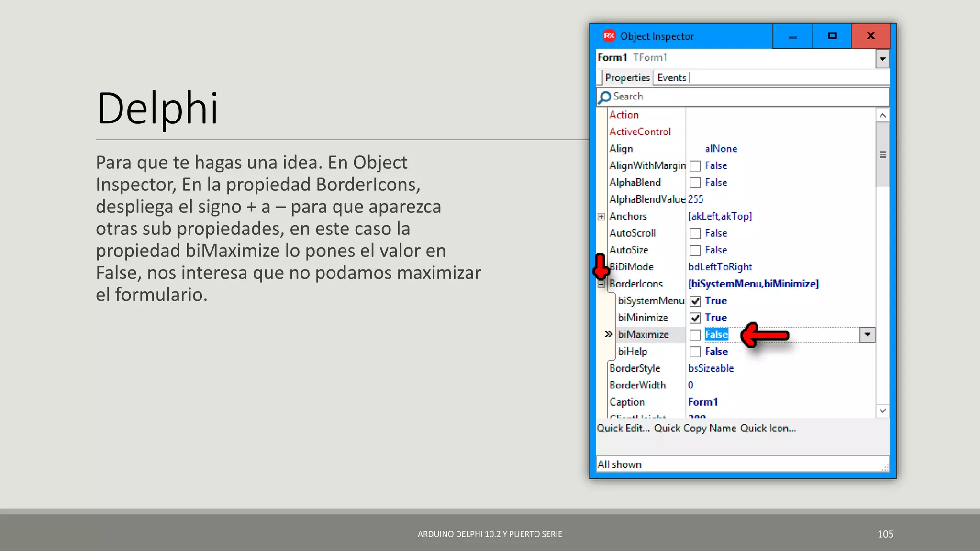
Task: Select the biSystemMenu sub-property name
Action: tap(651, 300)
